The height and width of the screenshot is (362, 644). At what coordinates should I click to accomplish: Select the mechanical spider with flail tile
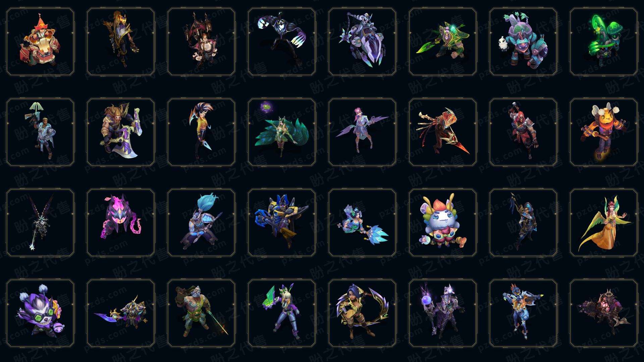pos(362,42)
